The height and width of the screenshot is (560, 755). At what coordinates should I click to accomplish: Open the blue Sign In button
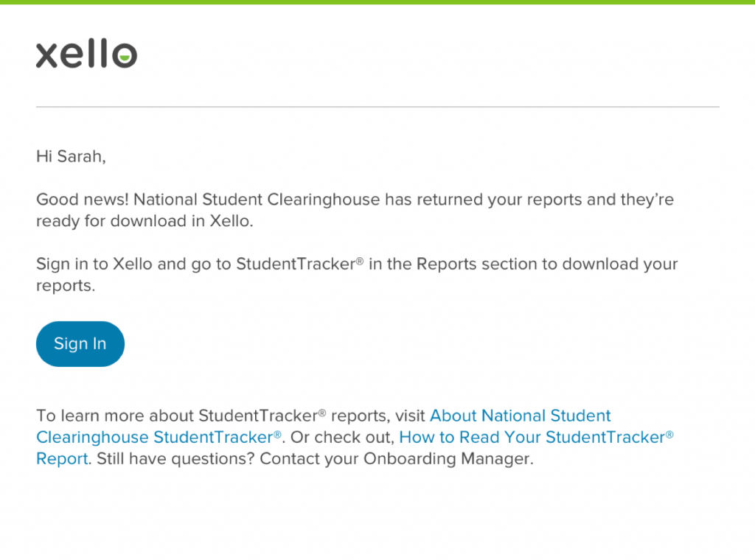click(80, 343)
